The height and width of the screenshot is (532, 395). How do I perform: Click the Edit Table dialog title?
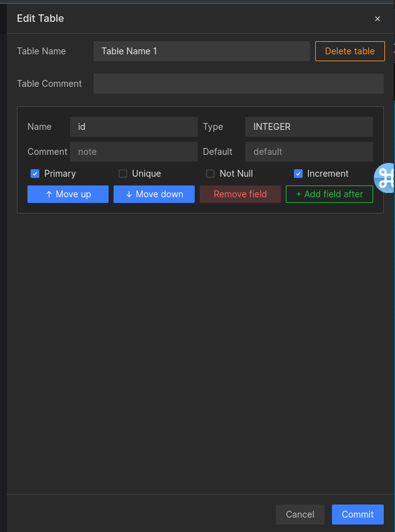(x=41, y=19)
